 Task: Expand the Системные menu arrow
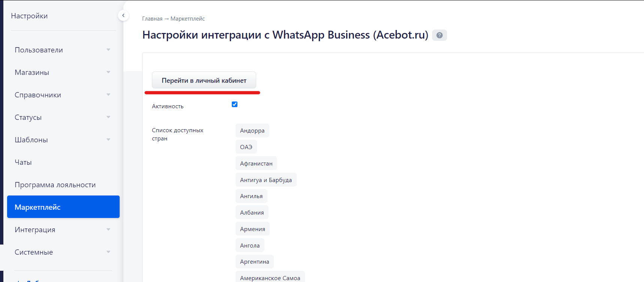[x=108, y=252]
